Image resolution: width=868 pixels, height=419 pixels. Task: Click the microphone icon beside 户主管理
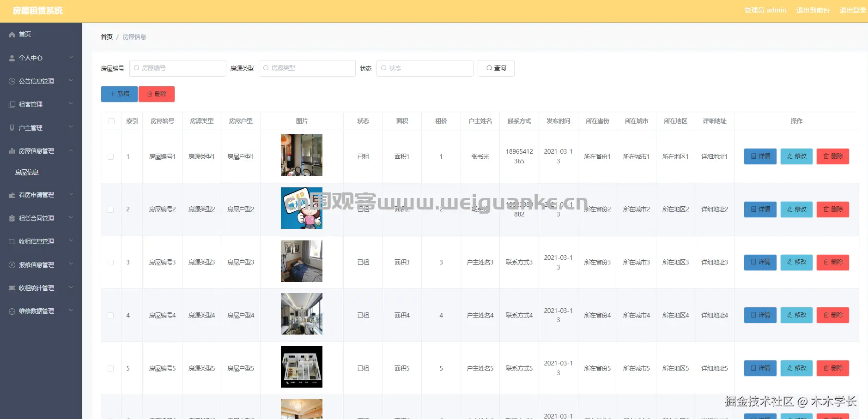tap(12, 128)
